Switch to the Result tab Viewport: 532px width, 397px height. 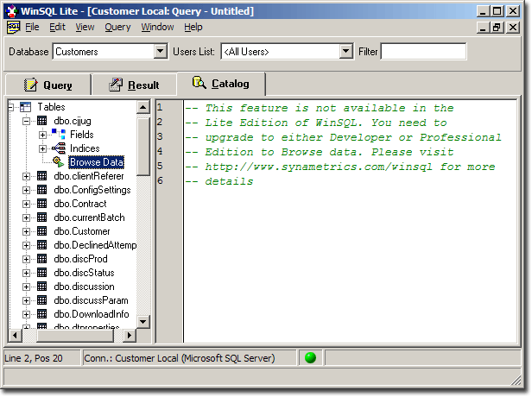[x=135, y=85]
